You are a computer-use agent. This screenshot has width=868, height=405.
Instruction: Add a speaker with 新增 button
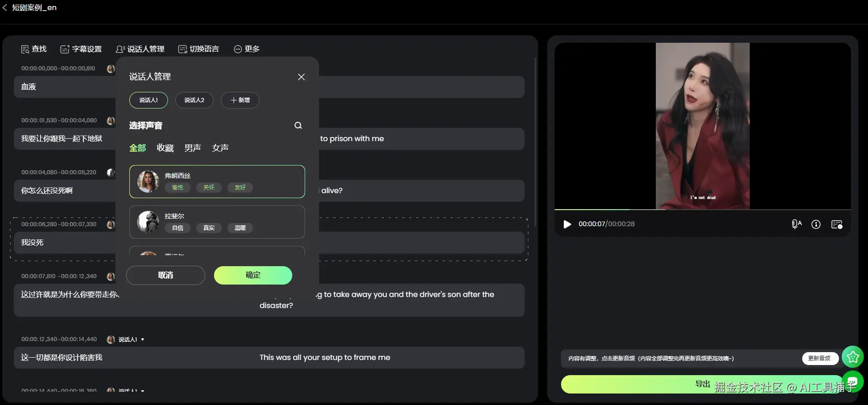point(240,100)
